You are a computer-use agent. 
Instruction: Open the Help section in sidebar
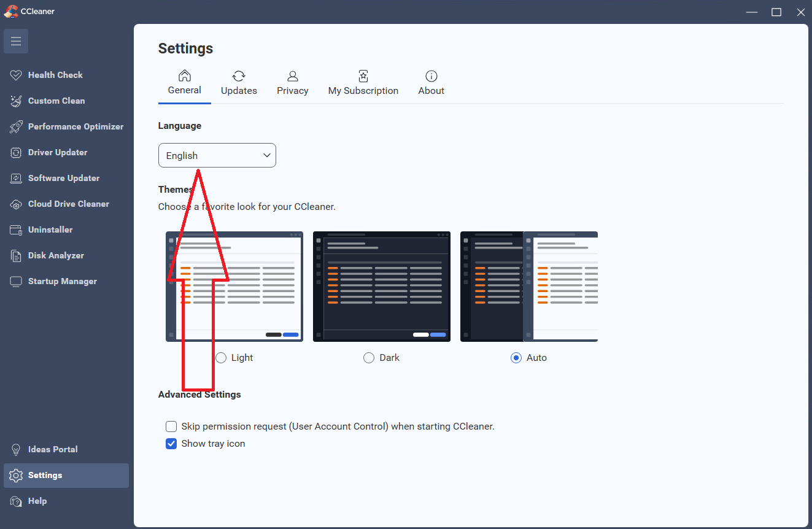click(x=37, y=501)
